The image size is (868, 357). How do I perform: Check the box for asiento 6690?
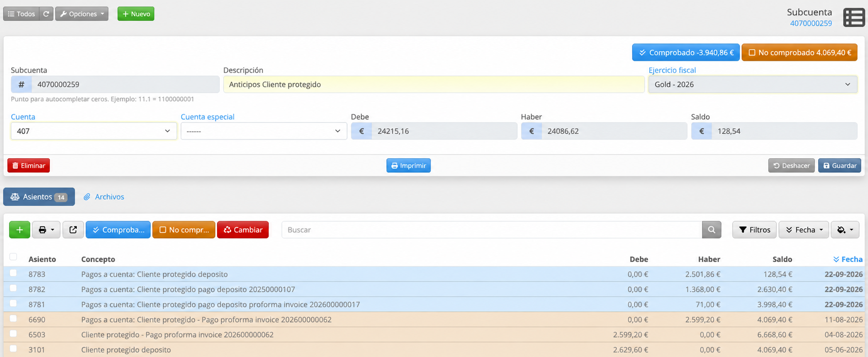(13, 318)
